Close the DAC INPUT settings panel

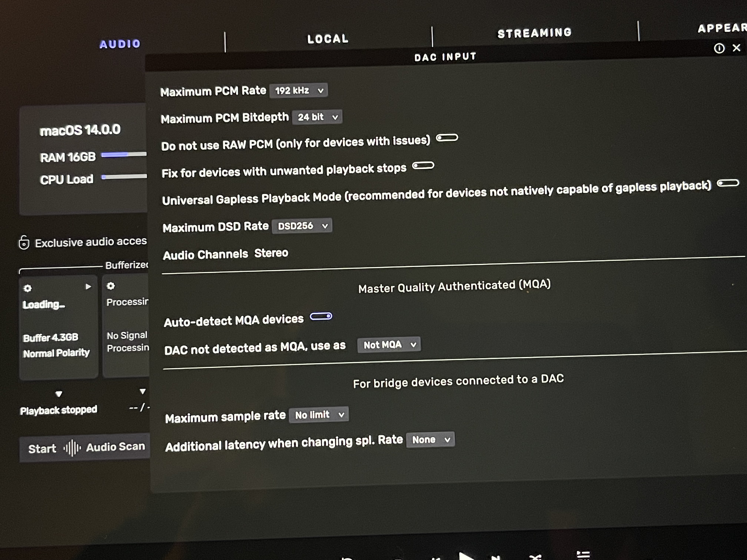[736, 48]
